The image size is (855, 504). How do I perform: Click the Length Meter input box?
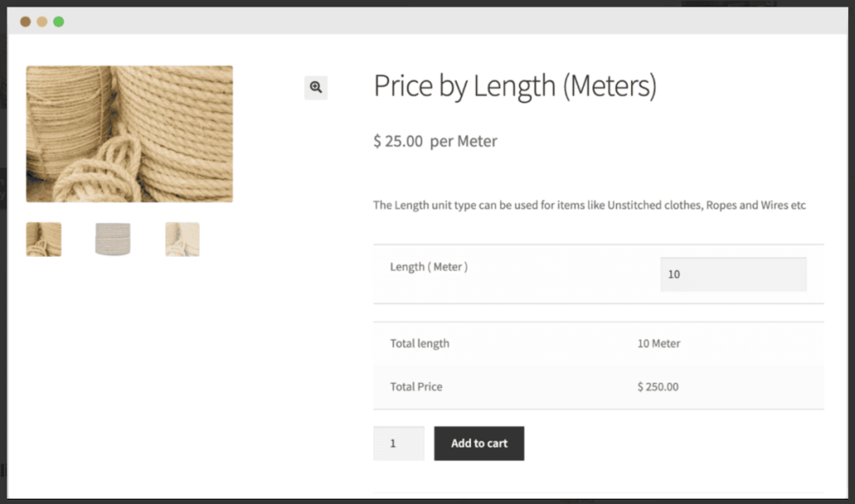coord(732,274)
